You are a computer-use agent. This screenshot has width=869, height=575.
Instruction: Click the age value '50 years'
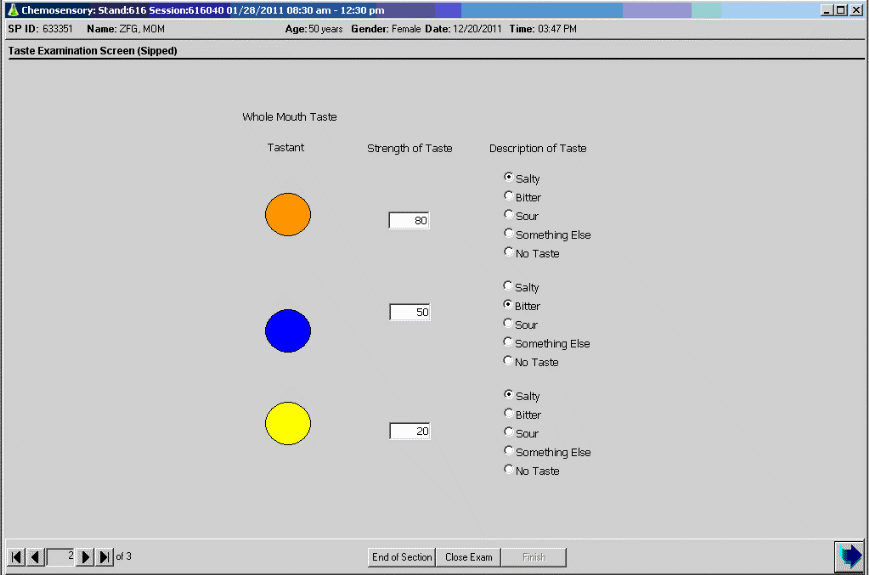[325, 29]
